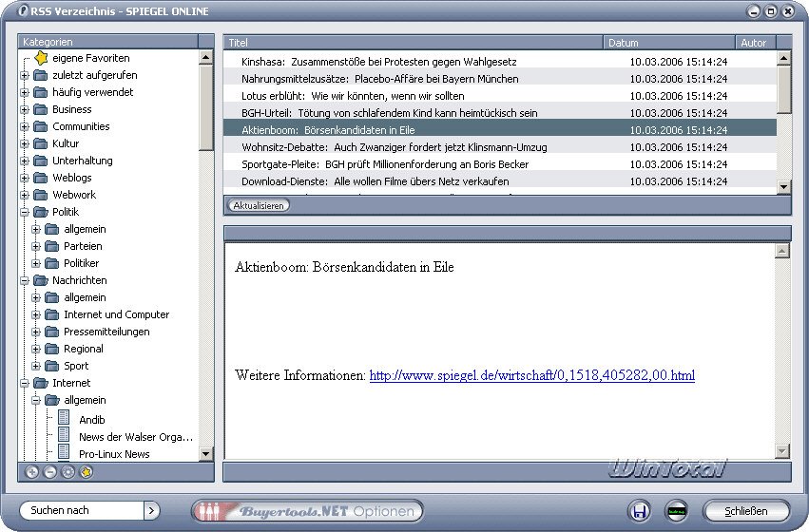Click the star icon of eigene Favoriten

pos(41,58)
